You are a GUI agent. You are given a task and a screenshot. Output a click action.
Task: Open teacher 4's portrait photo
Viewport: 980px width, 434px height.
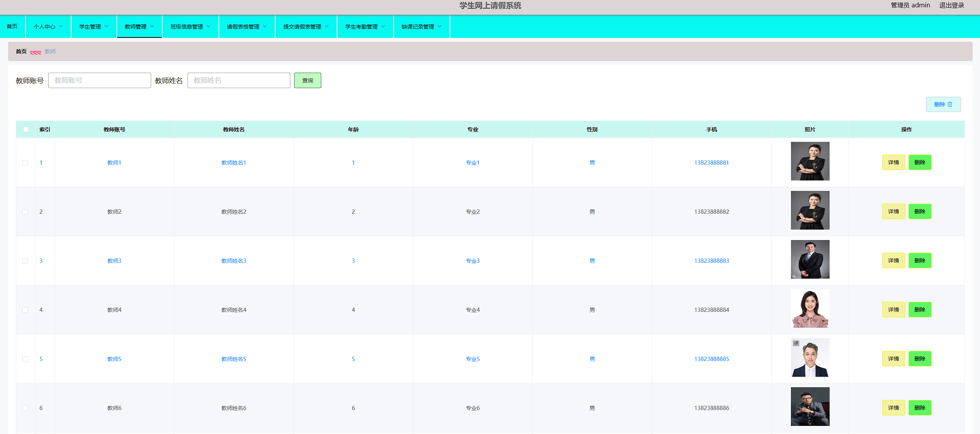pyautogui.click(x=810, y=308)
